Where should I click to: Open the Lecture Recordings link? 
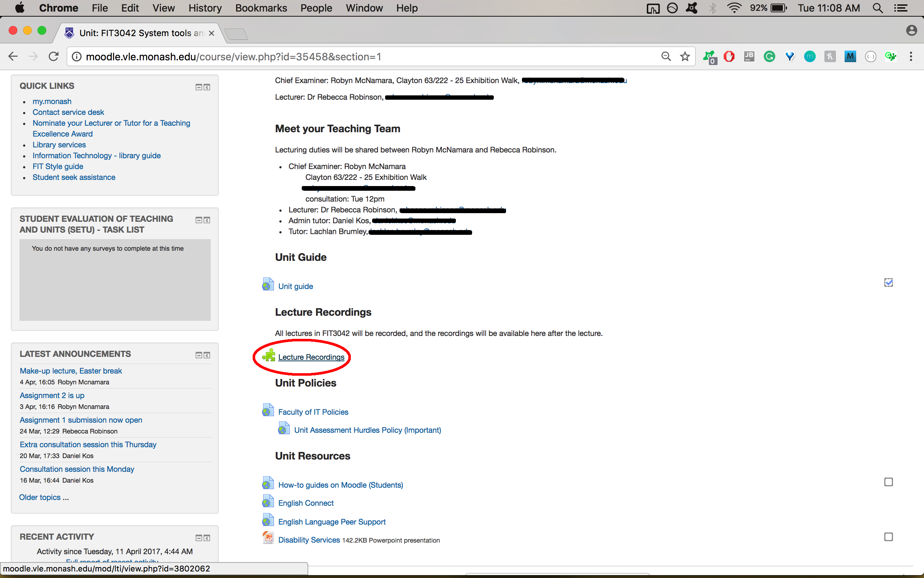pos(311,357)
